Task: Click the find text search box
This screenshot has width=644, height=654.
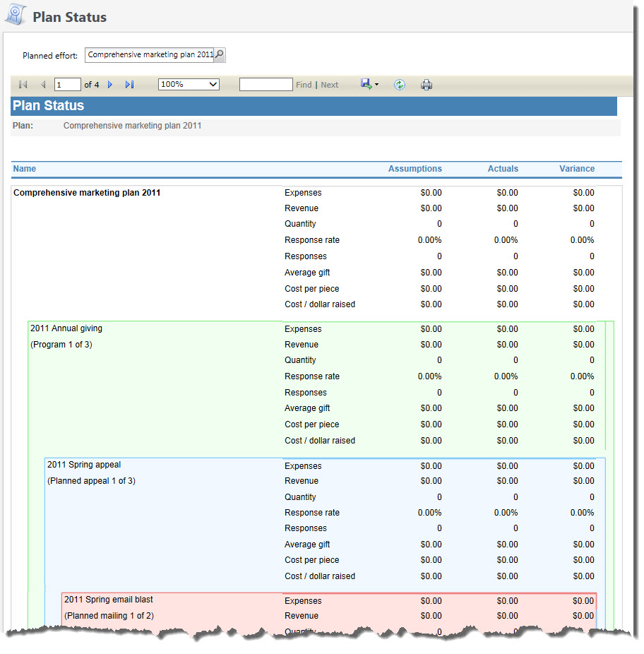Action: coord(266,84)
